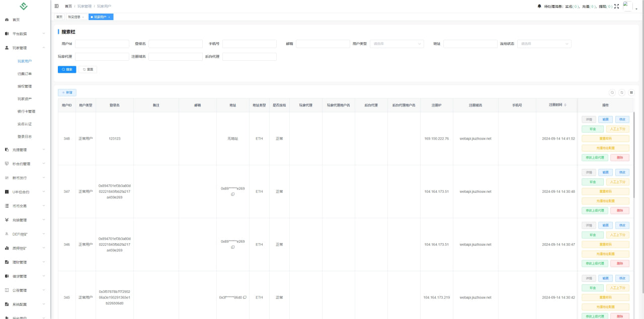Open 详情 for user 348
This screenshot has width=644, height=319.
click(x=589, y=120)
